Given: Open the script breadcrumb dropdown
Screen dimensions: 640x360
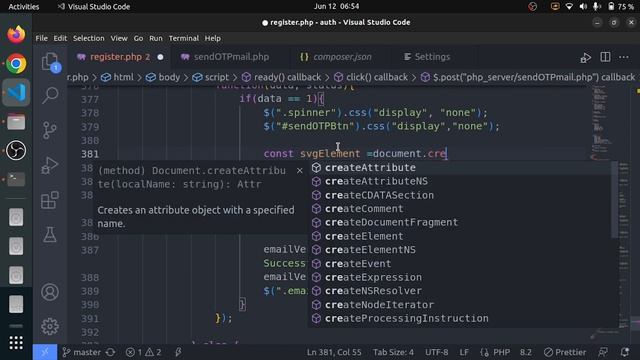Looking at the screenshot, I should tap(211, 77).
